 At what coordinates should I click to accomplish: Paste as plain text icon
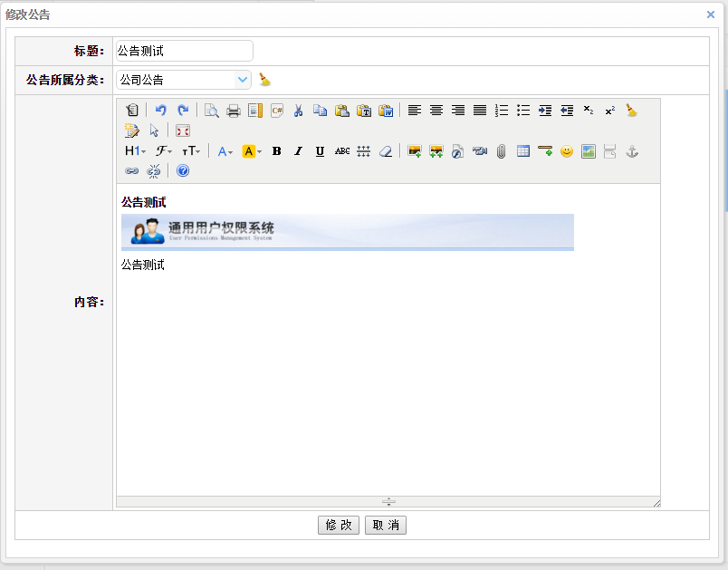364,110
